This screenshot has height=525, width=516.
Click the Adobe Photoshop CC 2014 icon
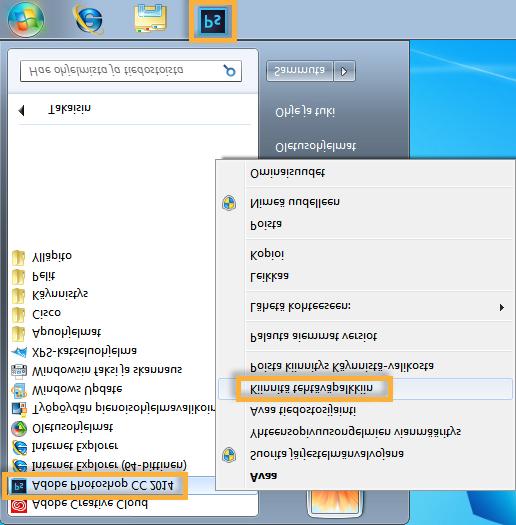[19, 486]
